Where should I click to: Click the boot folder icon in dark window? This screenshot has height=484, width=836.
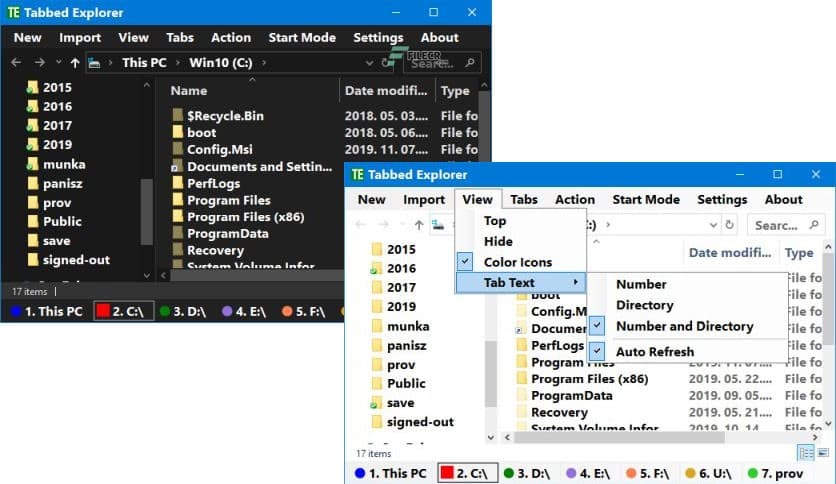click(x=178, y=132)
